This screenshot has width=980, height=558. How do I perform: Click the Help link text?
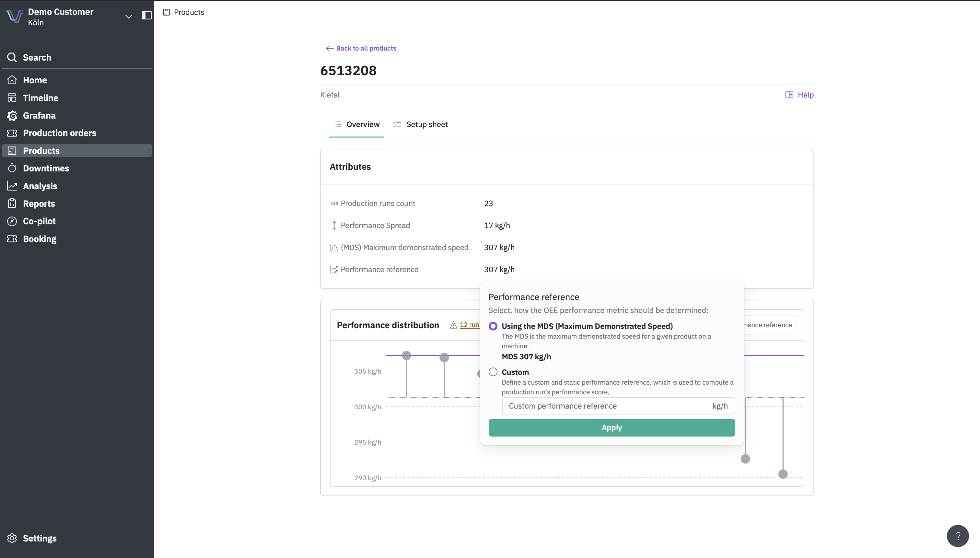pyautogui.click(x=806, y=95)
